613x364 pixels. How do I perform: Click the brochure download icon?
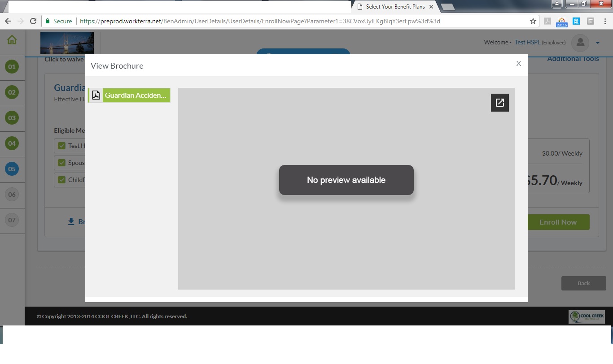coord(71,221)
